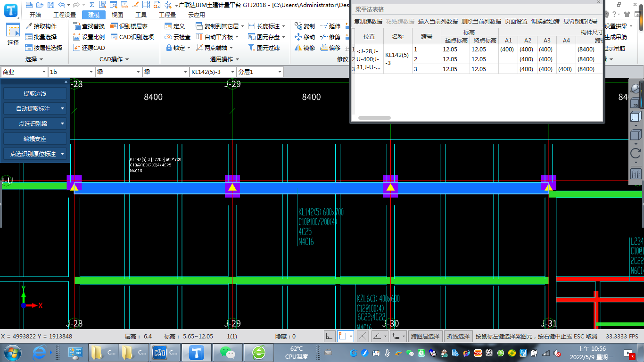This screenshot has height=362, width=644.
Task: Click 输入当前列数据 in beam table
Action: (438, 22)
